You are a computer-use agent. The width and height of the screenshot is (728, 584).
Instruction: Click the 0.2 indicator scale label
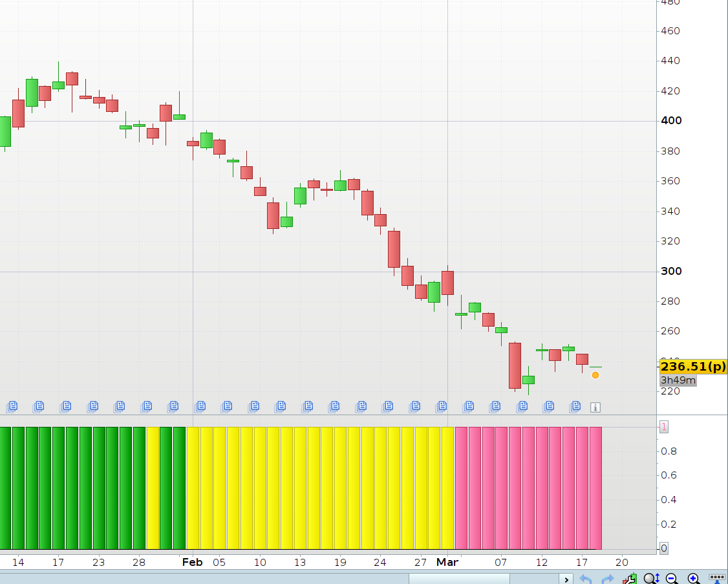(x=669, y=524)
